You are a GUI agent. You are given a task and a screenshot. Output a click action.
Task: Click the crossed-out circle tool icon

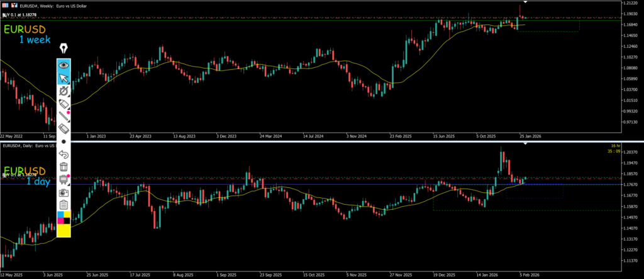[64, 91]
